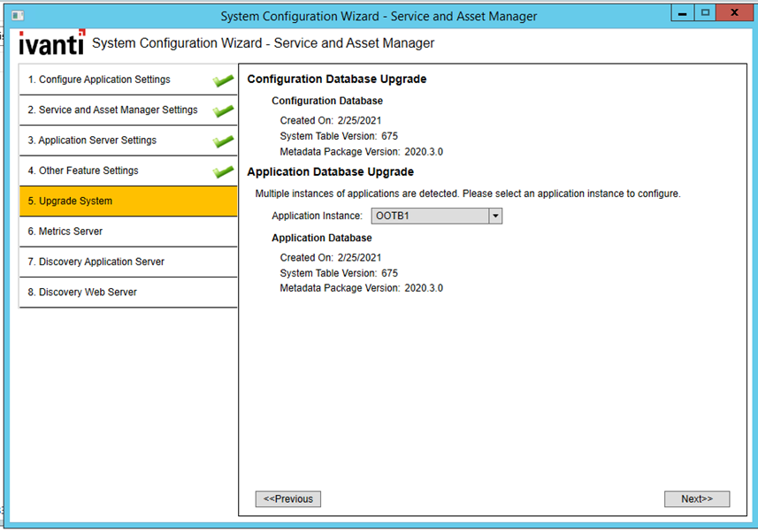758x532 pixels.
Task: Click the Next>> button
Action: pyautogui.click(x=697, y=498)
